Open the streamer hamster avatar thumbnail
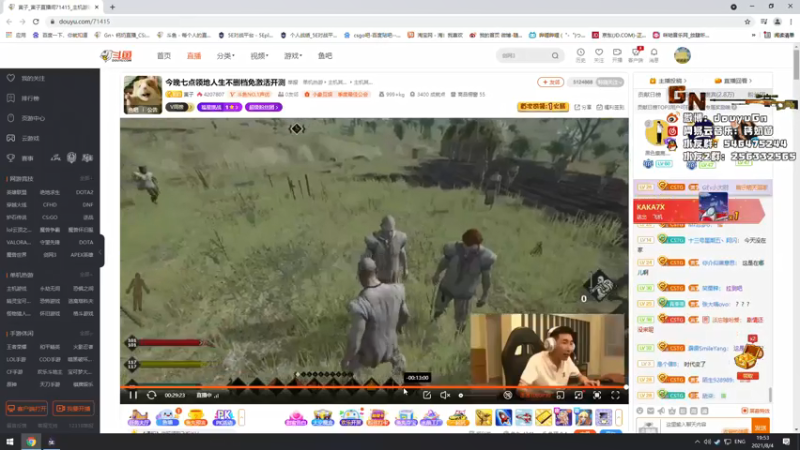Screen dimensions: 800x450 coord(143,94)
